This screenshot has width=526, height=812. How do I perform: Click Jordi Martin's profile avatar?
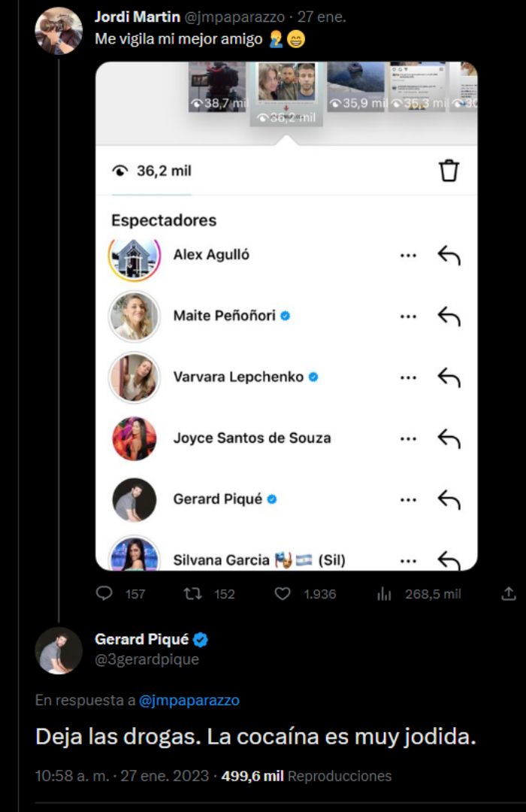pyautogui.click(x=59, y=31)
